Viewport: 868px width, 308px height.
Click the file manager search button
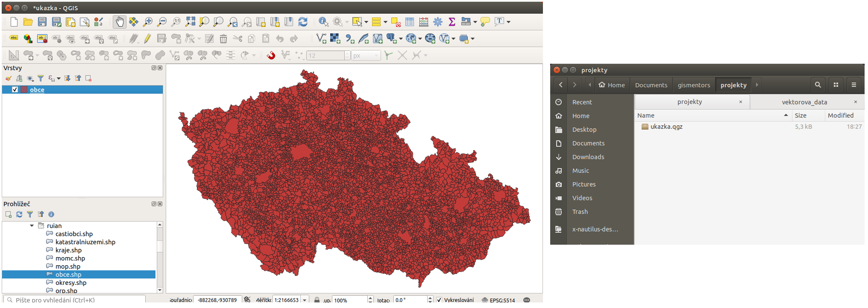(x=818, y=85)
